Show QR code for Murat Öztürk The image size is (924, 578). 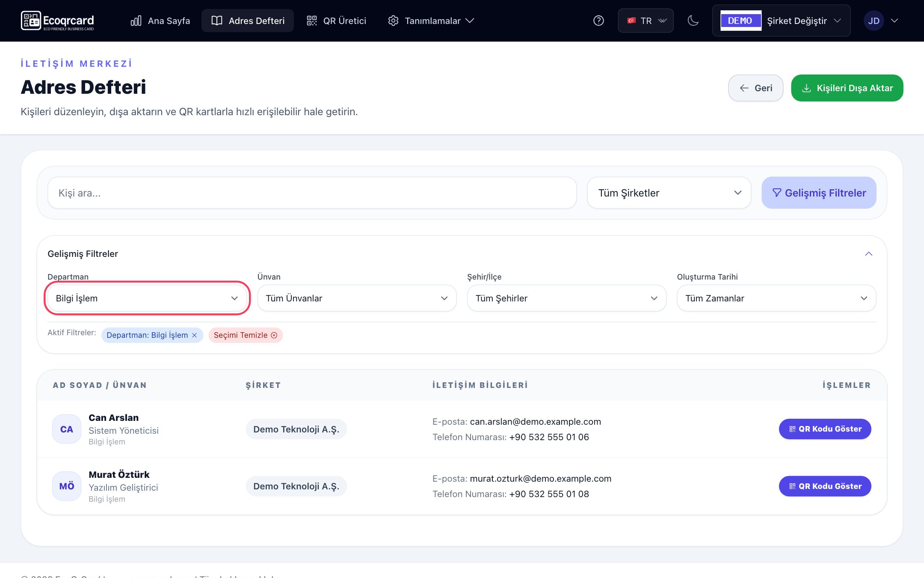pos(825,486)
